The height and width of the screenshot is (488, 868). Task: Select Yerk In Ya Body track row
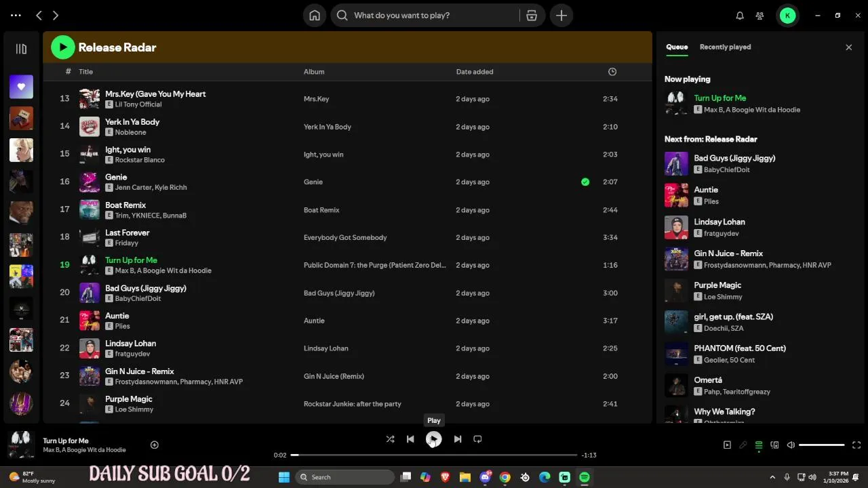coord(347,127)
